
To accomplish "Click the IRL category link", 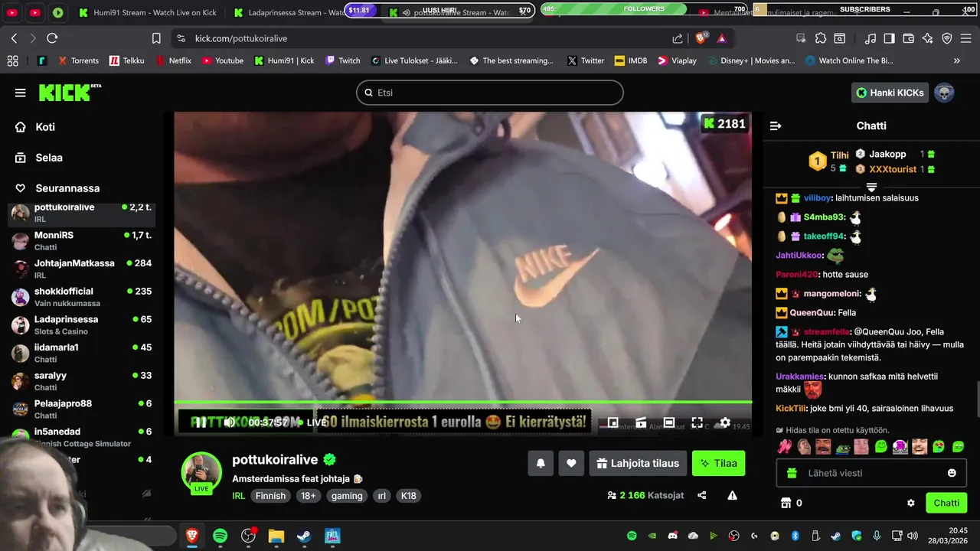I will coord(239,496).
